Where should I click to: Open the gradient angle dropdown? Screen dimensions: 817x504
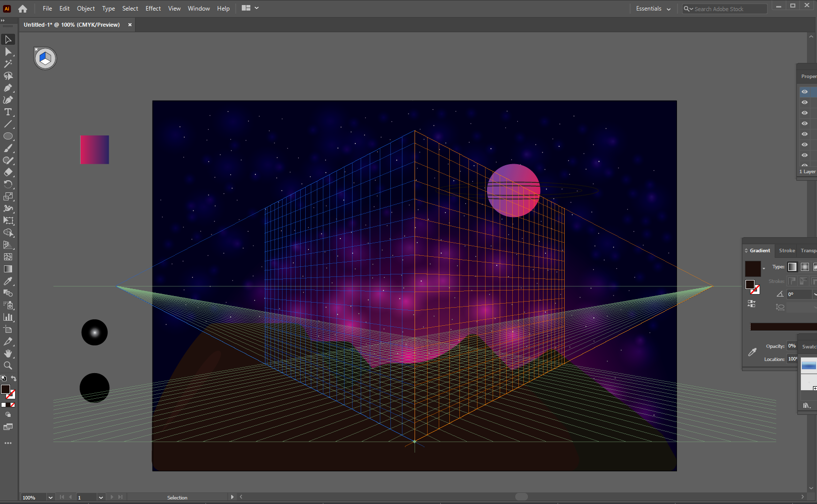pos(814,294)
